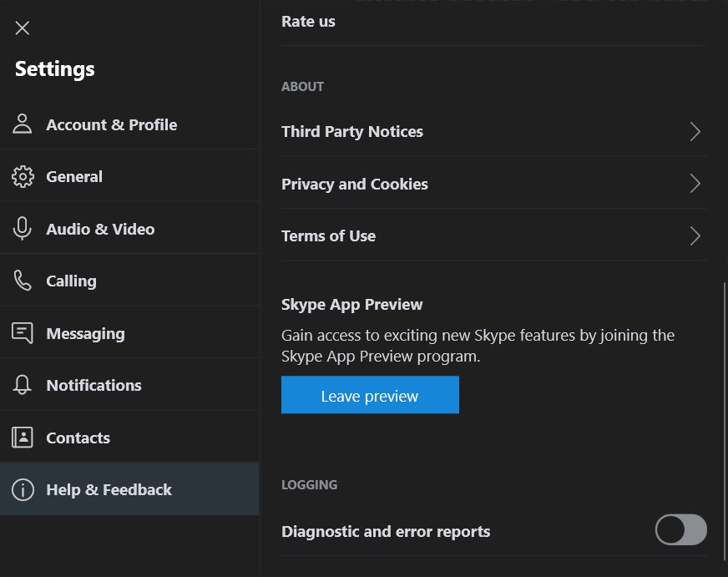This screenshot has height=577, width=728.
Task: Click the Settings title text
Action: 55,69
